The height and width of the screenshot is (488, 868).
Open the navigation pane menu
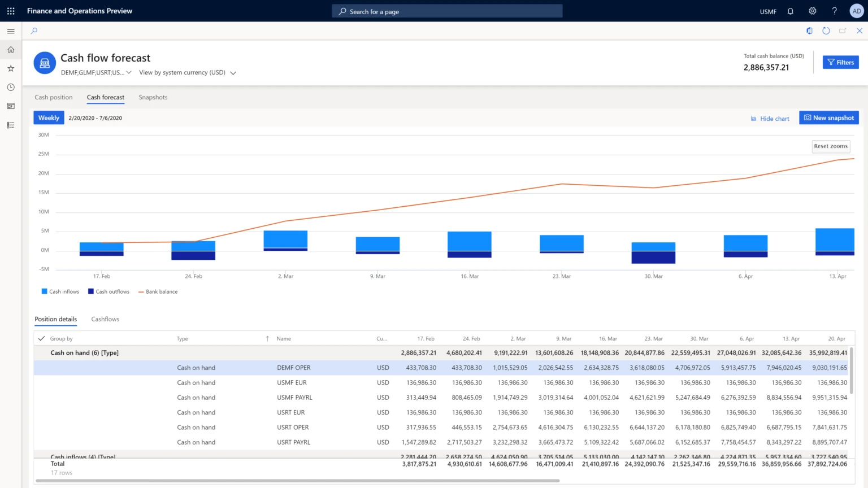coord(10,31)
